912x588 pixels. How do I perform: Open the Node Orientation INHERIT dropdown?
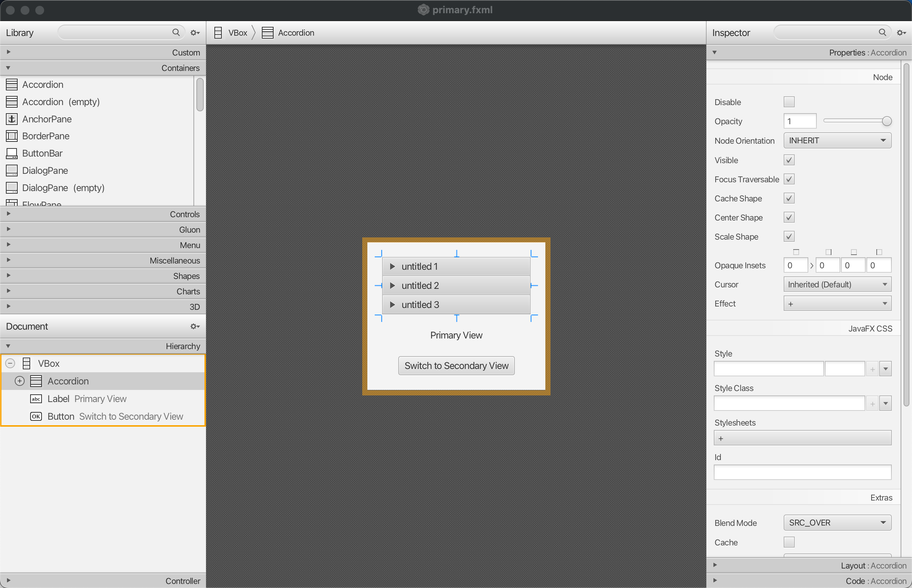(837, 140)
